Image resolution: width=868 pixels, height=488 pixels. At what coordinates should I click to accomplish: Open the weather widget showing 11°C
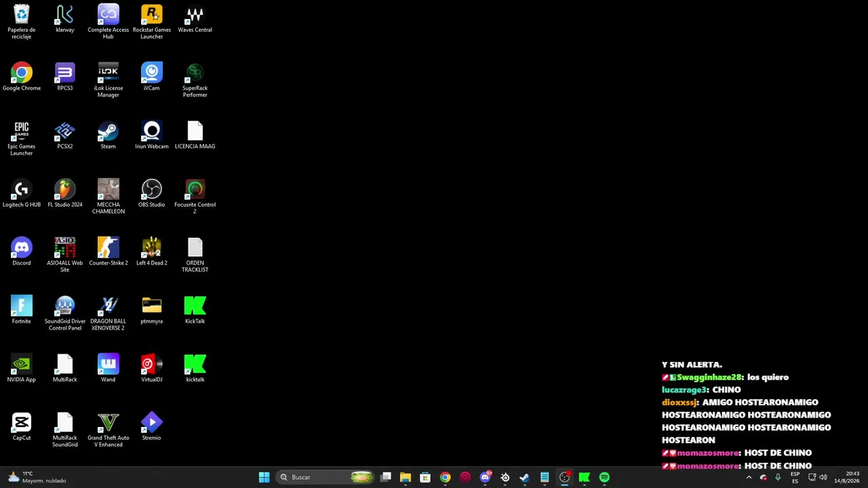coord(37,477)
